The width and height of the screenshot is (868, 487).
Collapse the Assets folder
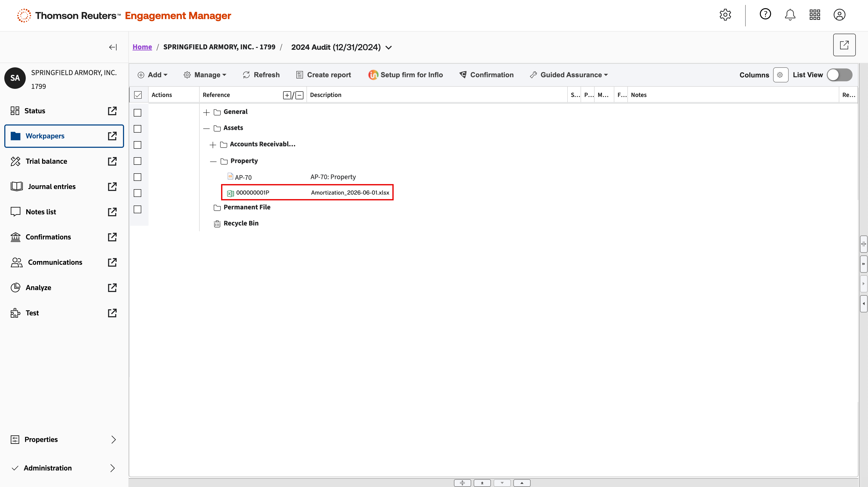(x=206, y=129)
